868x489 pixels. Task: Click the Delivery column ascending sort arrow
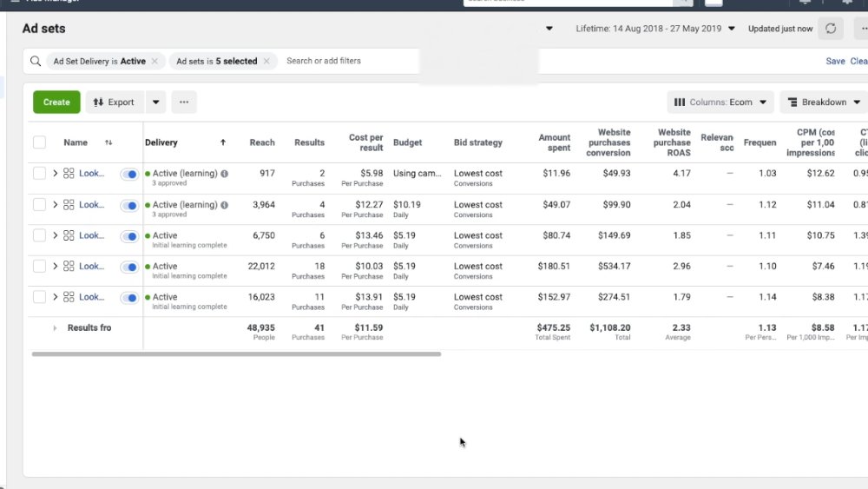coord(223,142)
